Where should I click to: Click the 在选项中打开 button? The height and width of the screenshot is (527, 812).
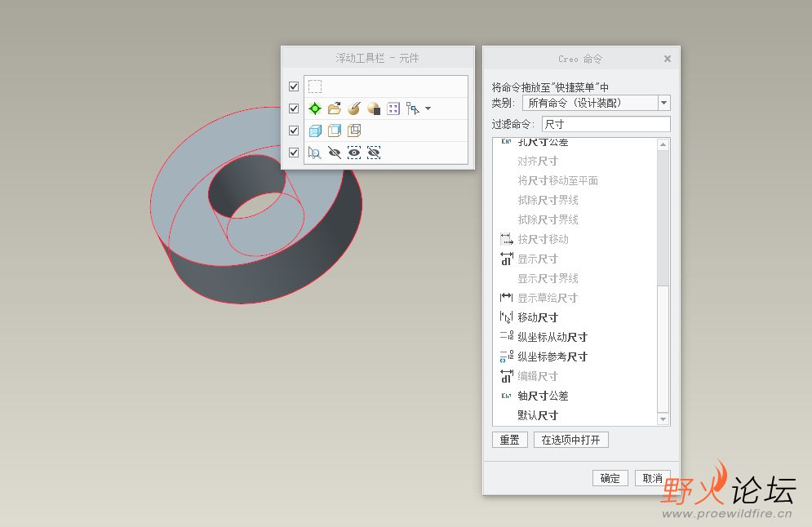[x=570, y=440]
